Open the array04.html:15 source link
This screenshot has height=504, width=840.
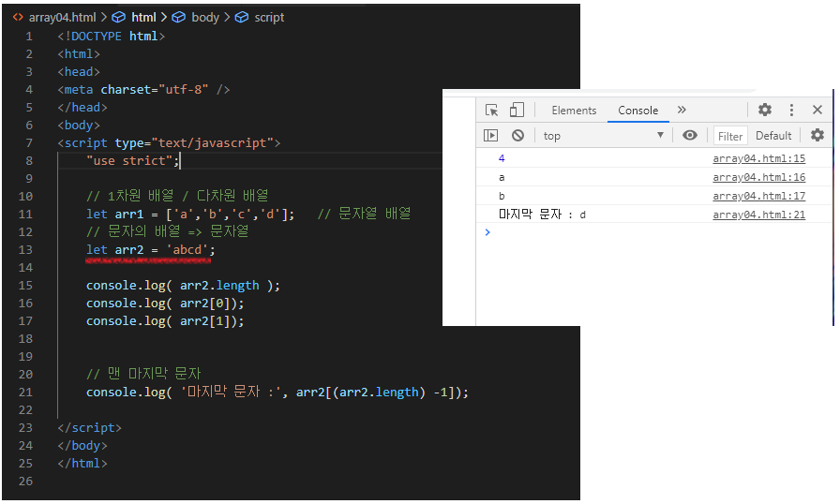click(758, 158)
